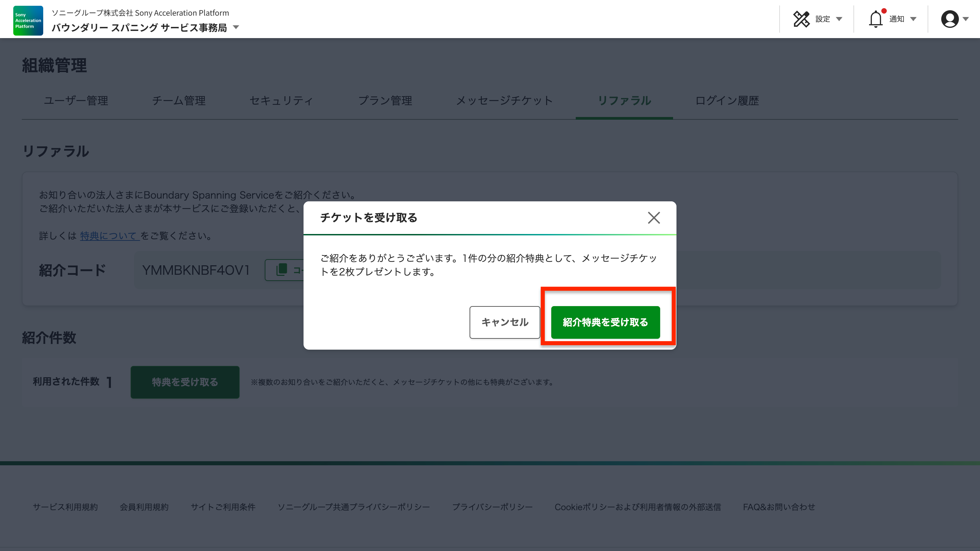
Task: Open settings via the tools icon
Action: click(801, 19)
